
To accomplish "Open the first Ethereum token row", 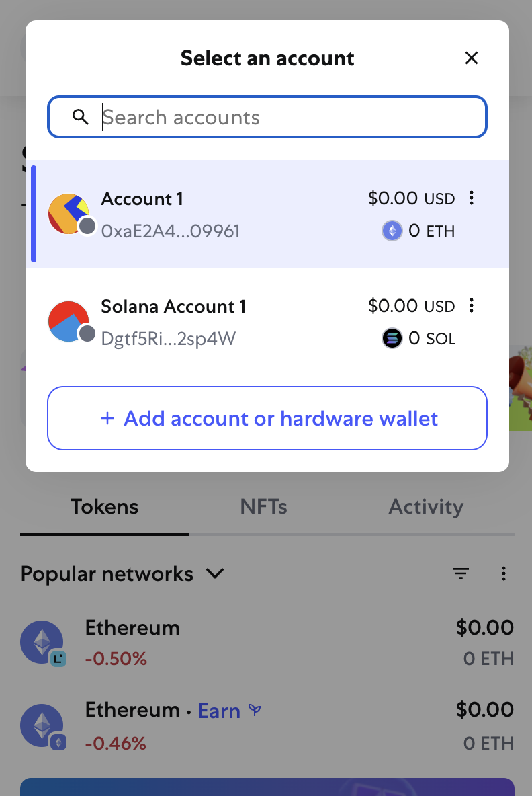I will point(267,642).
